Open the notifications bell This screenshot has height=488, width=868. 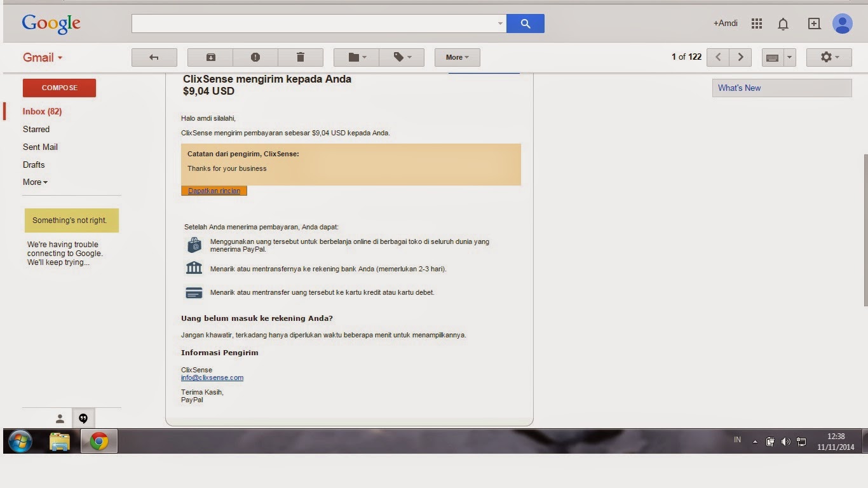pos(783,24)
